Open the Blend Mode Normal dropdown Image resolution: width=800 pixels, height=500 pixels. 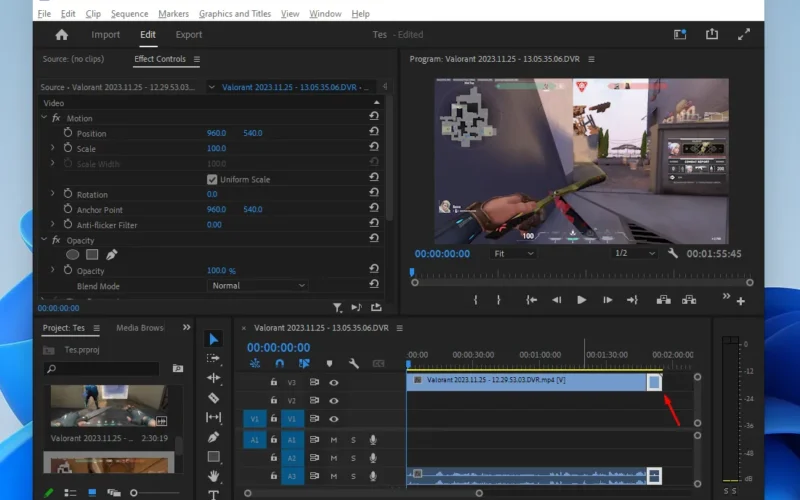tap(258, 286)
